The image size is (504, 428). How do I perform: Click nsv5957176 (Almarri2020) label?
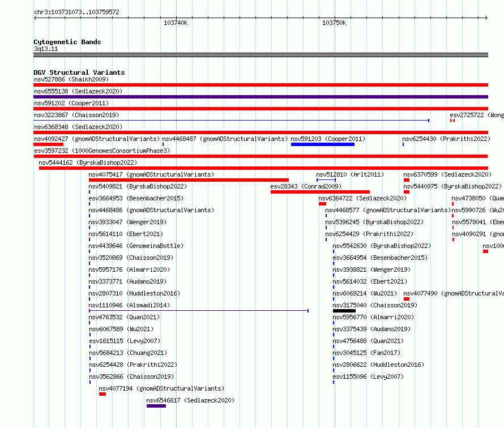130,269
